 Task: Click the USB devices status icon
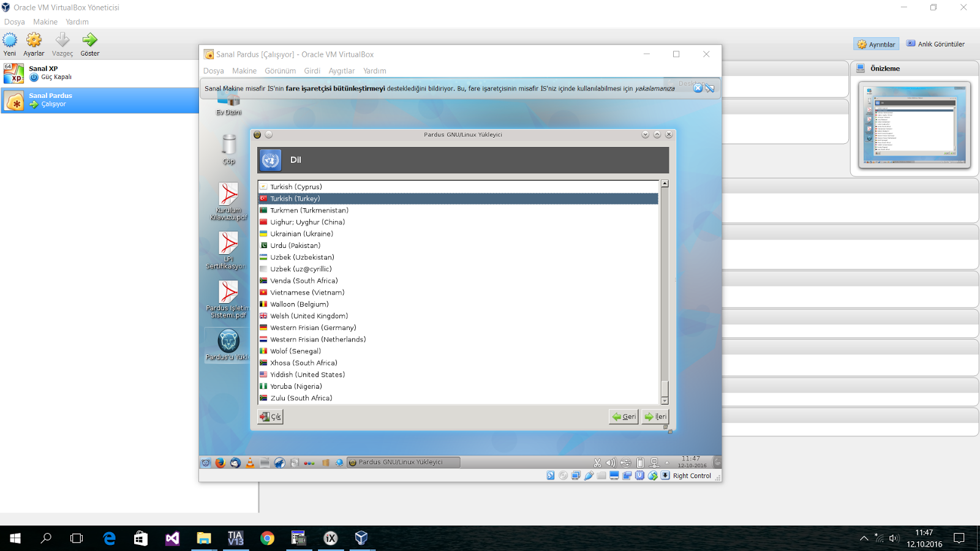[589, 476]
